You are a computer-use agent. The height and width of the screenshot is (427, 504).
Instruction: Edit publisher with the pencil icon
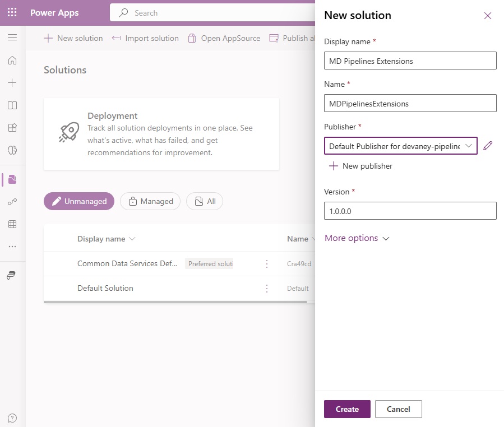pos(488,146)
